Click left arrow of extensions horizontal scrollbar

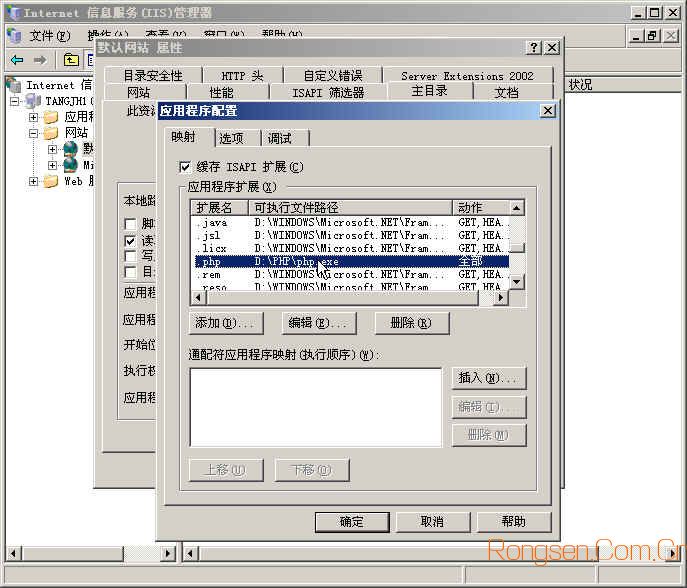(198, 298)
